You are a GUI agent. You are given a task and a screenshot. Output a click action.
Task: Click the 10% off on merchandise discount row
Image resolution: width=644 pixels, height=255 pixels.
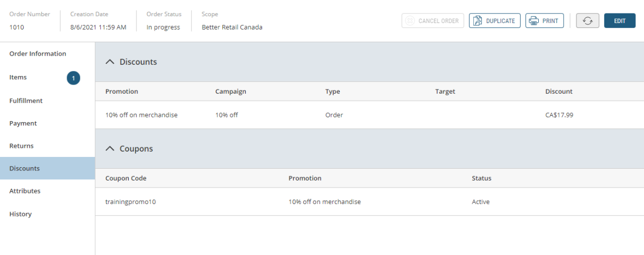[x=141, y=115]
